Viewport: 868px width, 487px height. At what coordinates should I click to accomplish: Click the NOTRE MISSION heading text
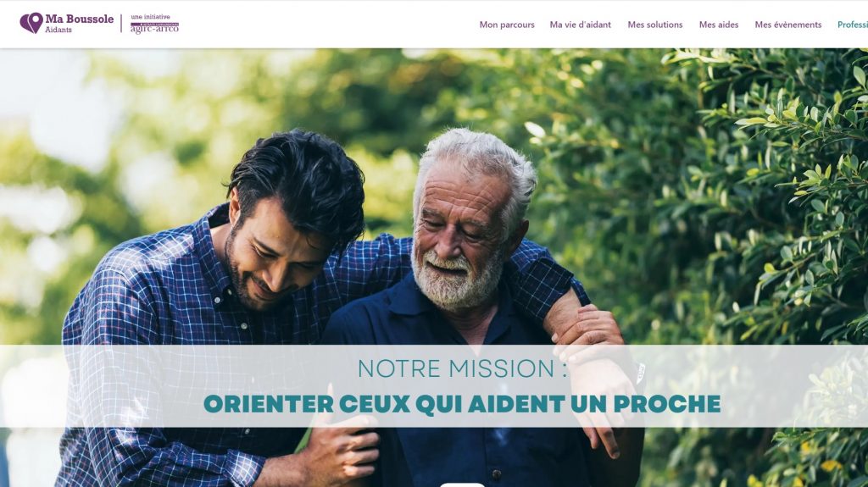[x=462, y=368]
